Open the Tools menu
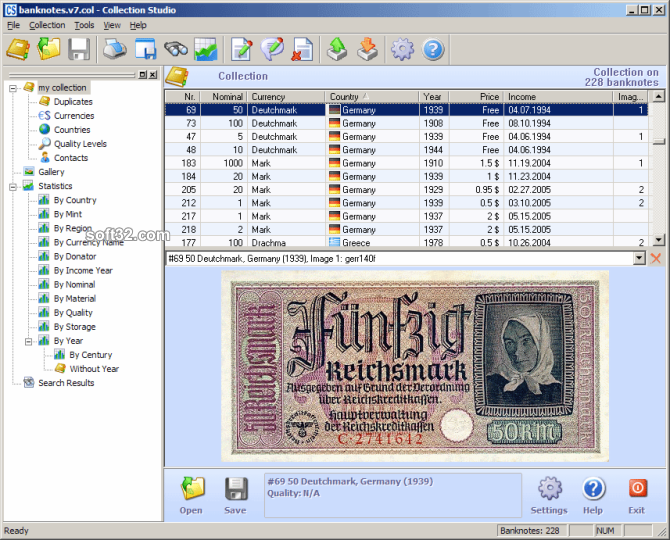Image resolution: width=670 pixels, height=540 pixels. (84, 25)
